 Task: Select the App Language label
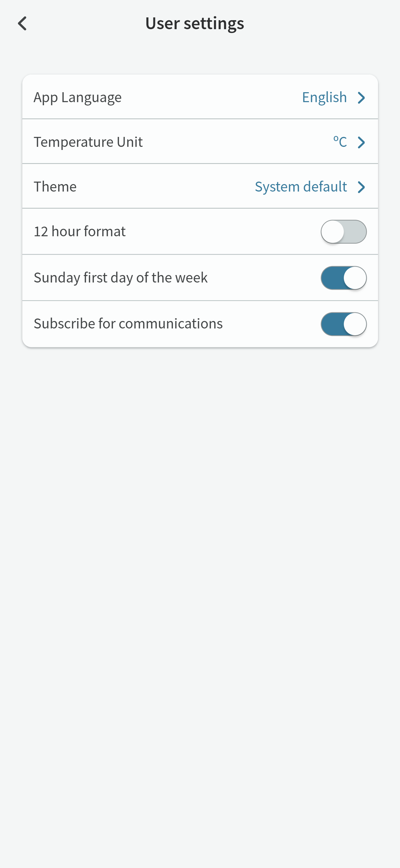coord(78,97)
